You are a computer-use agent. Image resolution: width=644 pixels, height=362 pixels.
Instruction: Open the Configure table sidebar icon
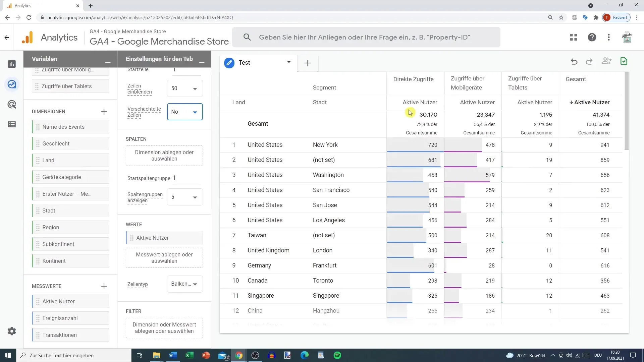click(x=12, y=125)
